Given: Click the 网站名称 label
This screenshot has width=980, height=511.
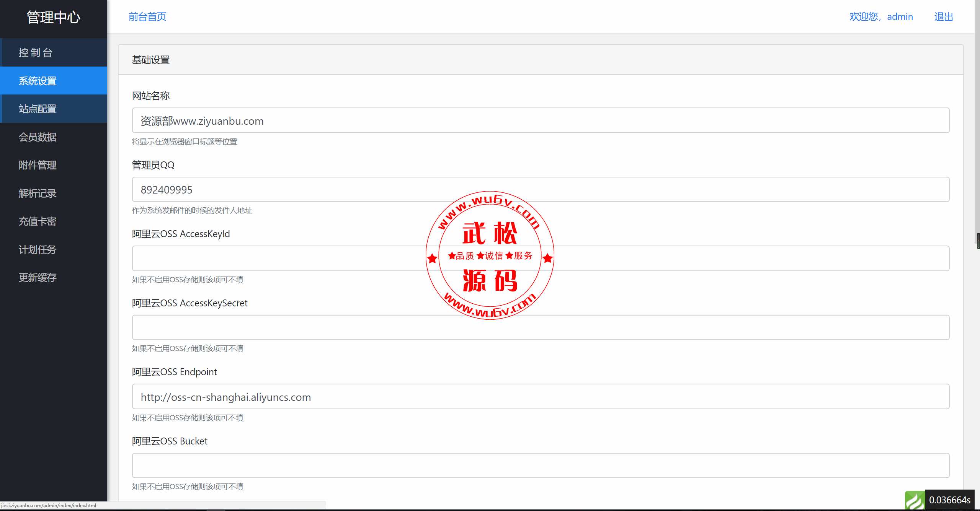Looking at the screenshot, I should [x=151, y=96].
